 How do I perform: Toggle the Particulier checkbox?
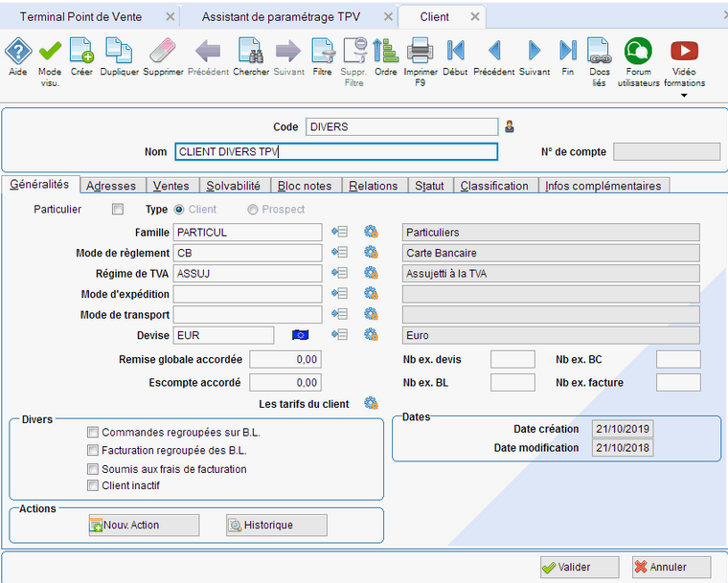pos(118,210)
